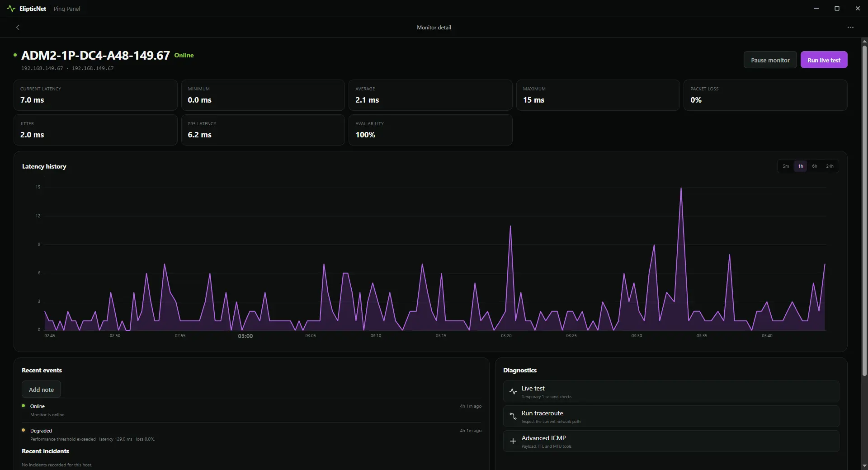Click the Maximum 15 ms card
This screenshot has height=470, width=868.
pyautogui.click(x=598, y=95)
